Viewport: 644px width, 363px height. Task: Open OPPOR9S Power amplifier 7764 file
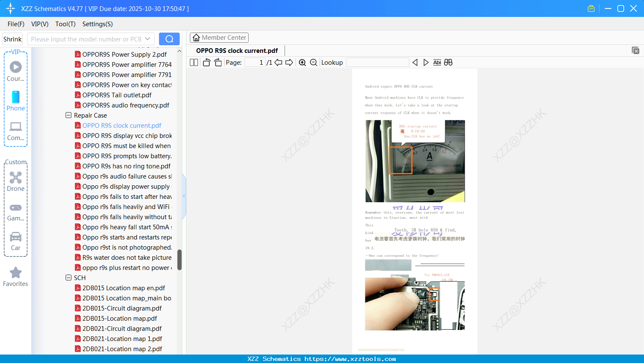pyautogui.click(x=127, y=65)
